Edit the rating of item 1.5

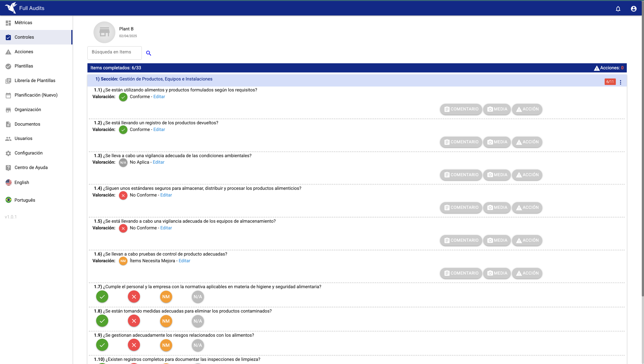166,228
